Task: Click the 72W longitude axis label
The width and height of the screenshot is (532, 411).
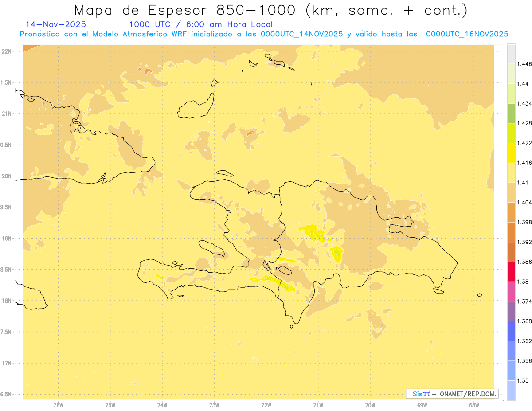Action: click(266, 405)
